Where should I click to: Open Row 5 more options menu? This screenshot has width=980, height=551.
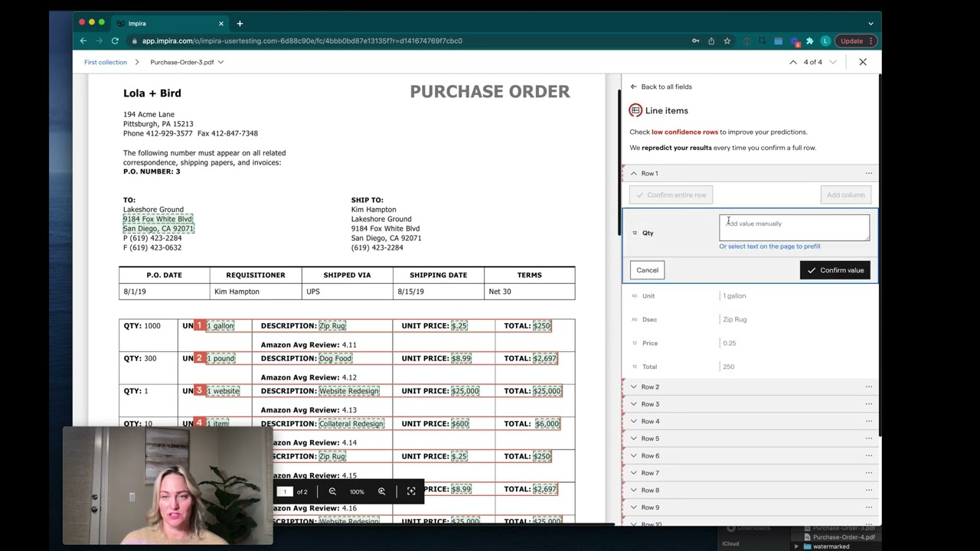click(x=868, y=439)
